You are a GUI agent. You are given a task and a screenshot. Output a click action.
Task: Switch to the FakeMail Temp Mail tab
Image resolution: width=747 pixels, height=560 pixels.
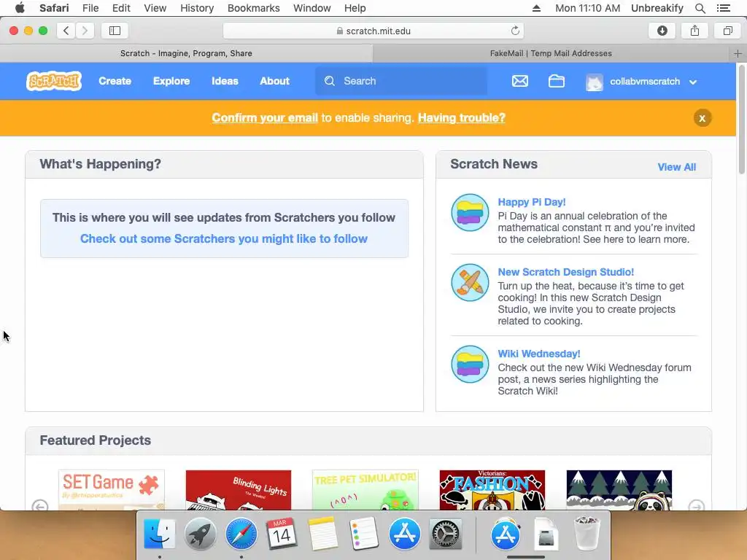(x=551, y=53)
